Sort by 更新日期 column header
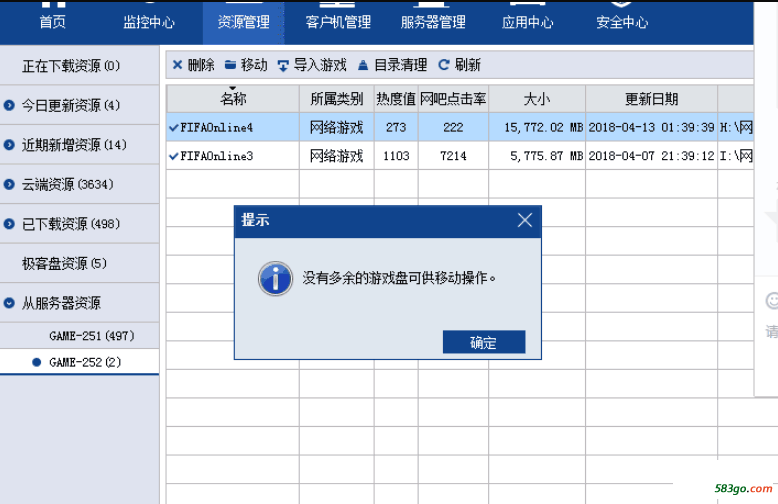 pos(651,99)
